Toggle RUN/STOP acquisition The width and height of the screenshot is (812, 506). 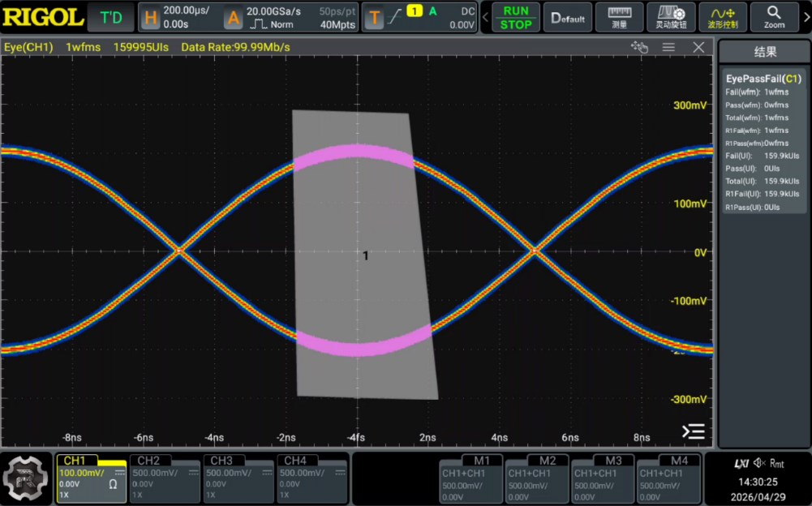[516, 17]
